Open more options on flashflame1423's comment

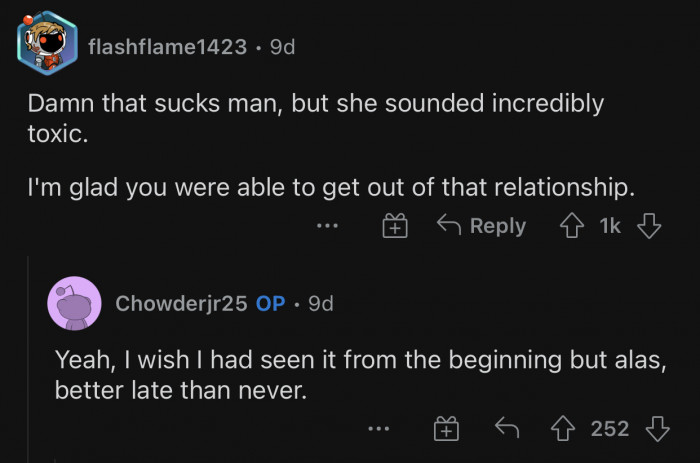(327, 227)
